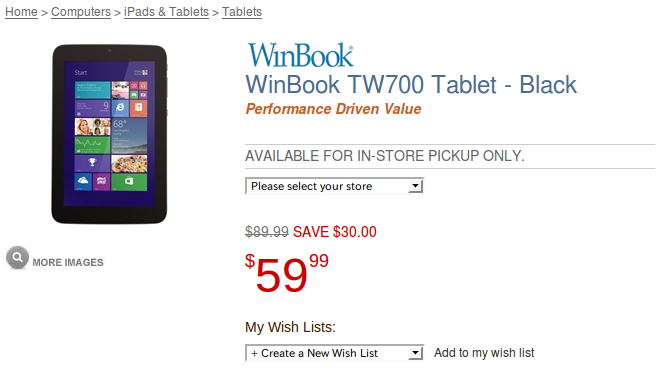Open the iPads & Tablets breadcrumb link
Viewport: 661px width, 372px height.
point(167,12)
